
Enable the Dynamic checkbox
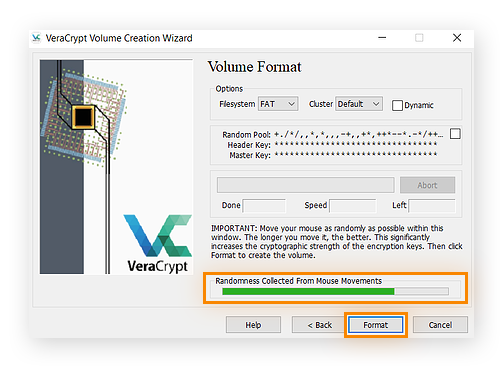pos(397,105)
